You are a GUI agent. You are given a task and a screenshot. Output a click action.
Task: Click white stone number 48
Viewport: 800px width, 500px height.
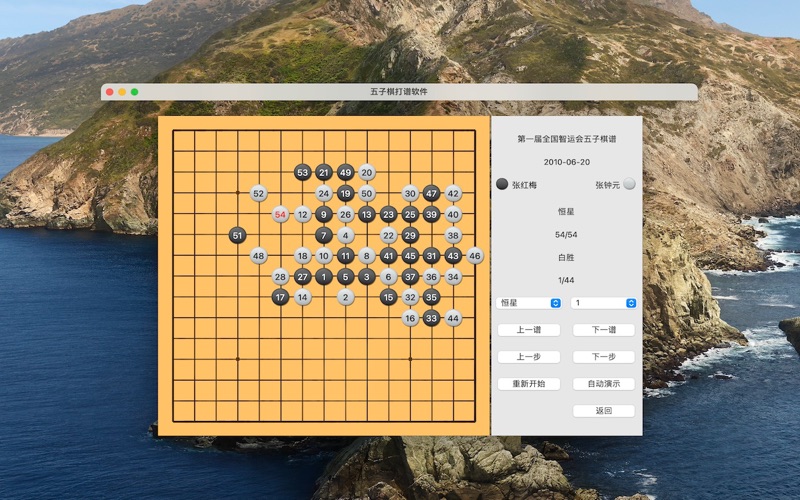[259, 256]
